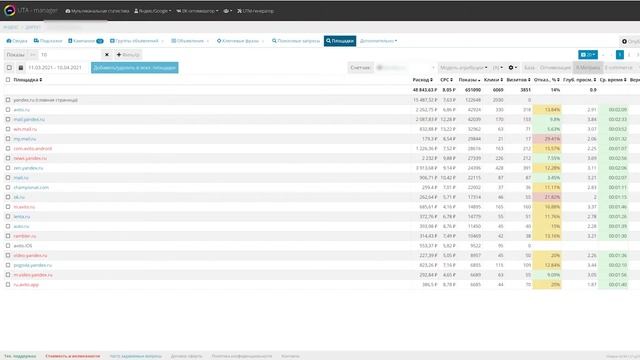
Task: Click the Счетчик label button
Action: tap(360, 67)
